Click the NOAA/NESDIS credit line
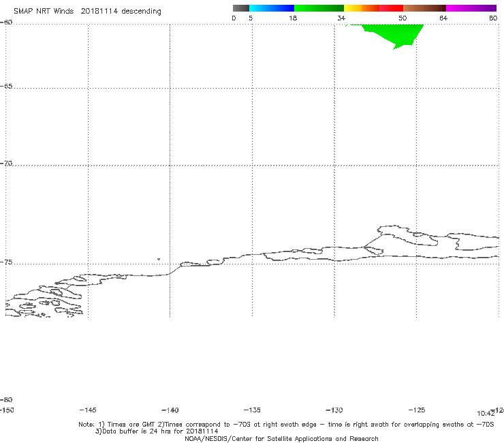The width and height of the screenshot is (504, 443). click(x=281, y=438)
